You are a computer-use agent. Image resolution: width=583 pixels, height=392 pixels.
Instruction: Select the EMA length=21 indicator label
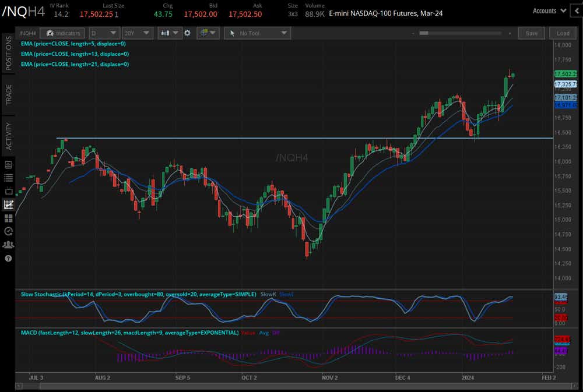tap(75, 64)
